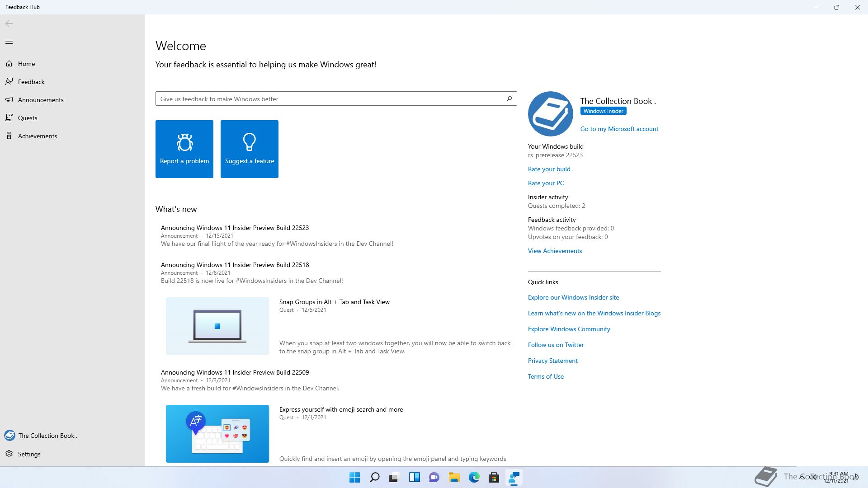Open Settings in the sidebar
This screenshot has width=868, height=488.
[x=72, y=454]
